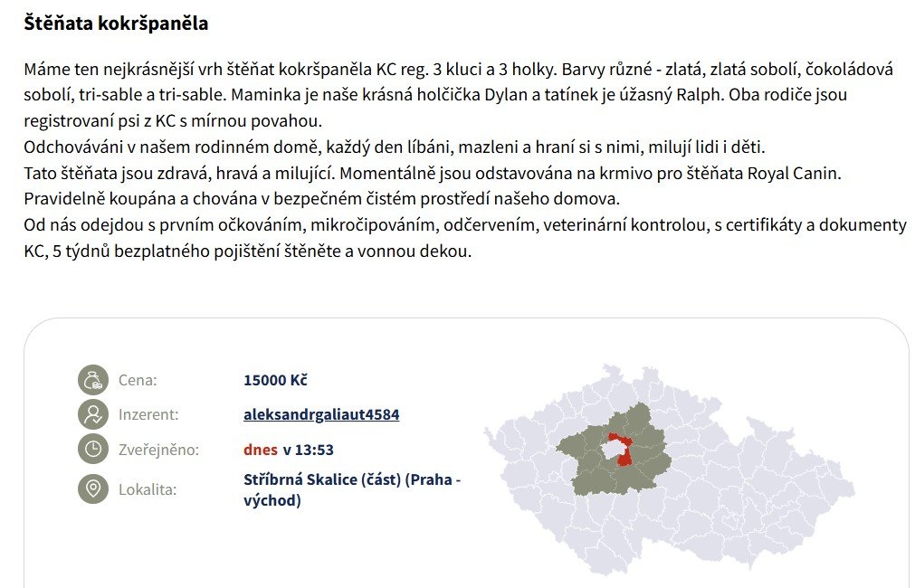Image resolution: width=915 pixels, height=588 pixels.
Task: Click the Inzerent label
Action: (x=148, y=414)
